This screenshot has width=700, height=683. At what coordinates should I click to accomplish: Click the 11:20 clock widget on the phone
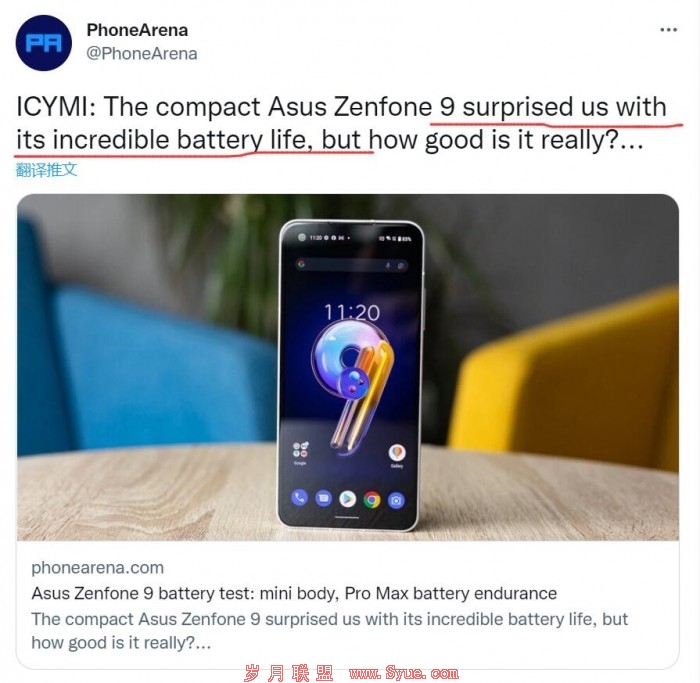tap(352, 312)
